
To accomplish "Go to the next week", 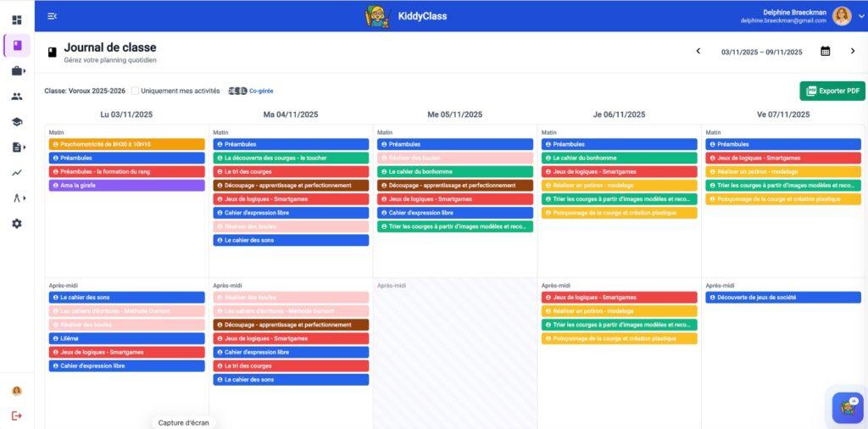I will click(853, 52).
